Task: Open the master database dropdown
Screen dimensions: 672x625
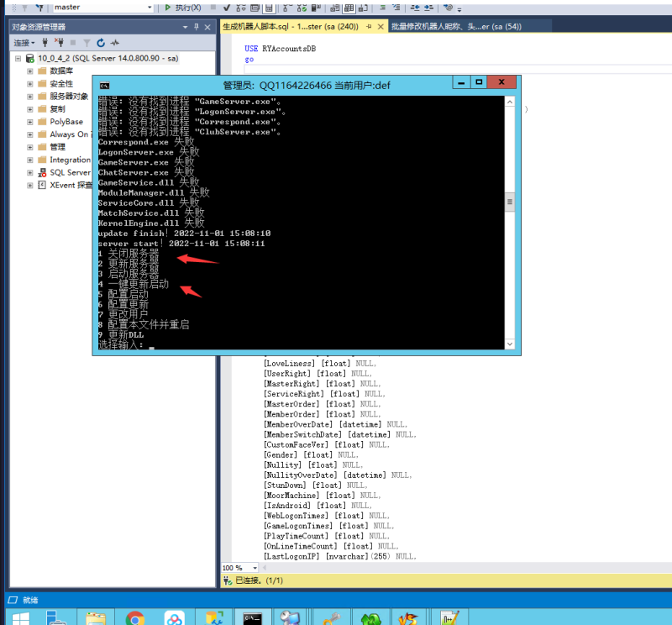Action: (150, 8)
